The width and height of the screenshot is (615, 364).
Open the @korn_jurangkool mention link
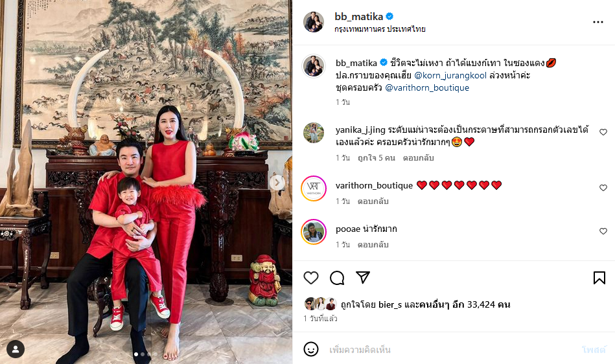click(450, 75)
